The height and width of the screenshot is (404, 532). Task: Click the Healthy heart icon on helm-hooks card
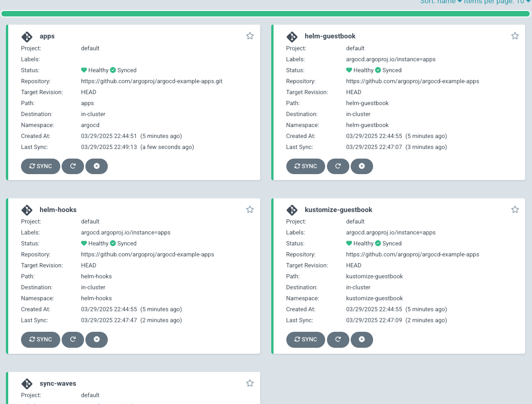(84, 243)
